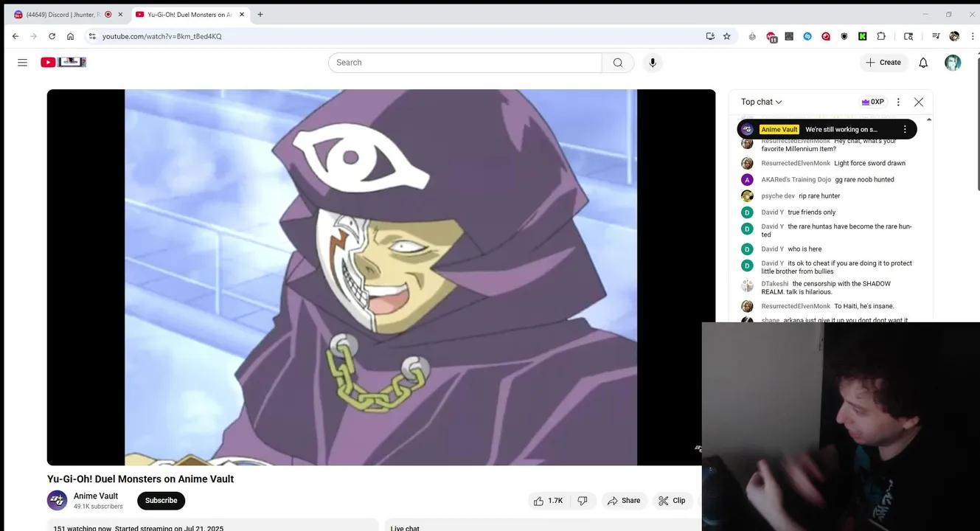Click the video player to pause playback
This screenshot has width=980, height=531.
click(x=380, y=277)
